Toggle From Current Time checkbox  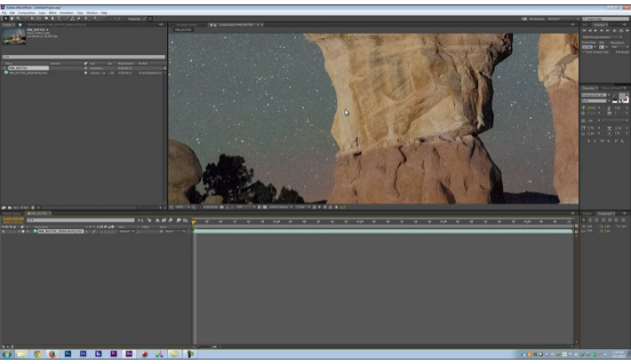[584, 51]
